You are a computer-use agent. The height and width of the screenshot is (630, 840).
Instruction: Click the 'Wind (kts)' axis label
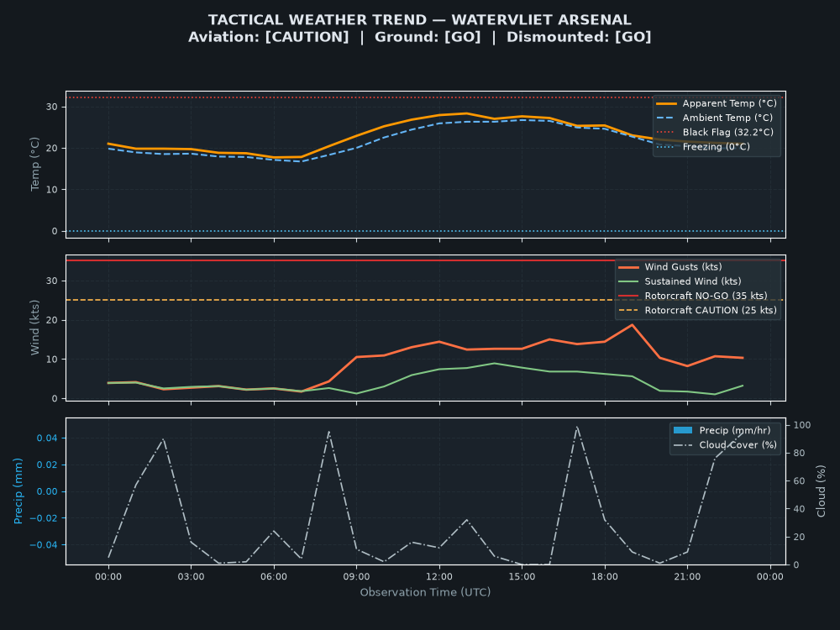(35, 328)
